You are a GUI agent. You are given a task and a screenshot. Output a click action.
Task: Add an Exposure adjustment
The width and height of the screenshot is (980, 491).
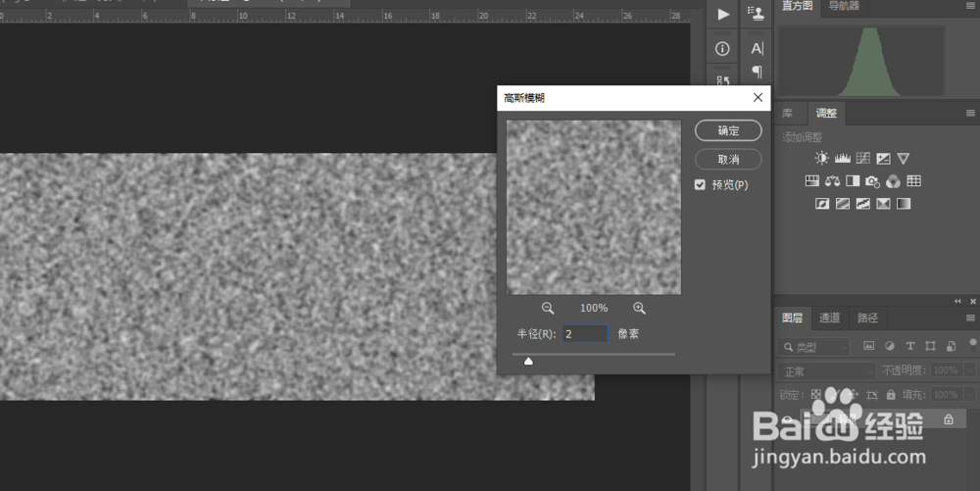pyautogui.click(x=883, y=158)
